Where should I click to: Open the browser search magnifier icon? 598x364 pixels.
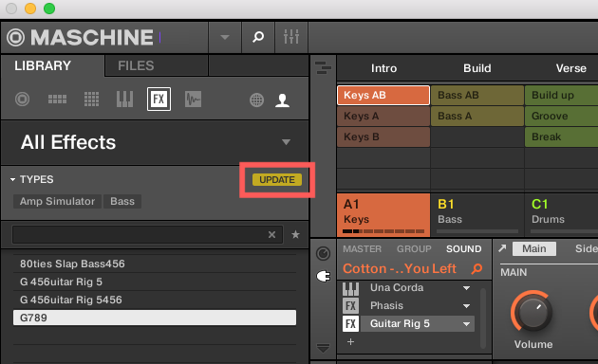[258, 37]
